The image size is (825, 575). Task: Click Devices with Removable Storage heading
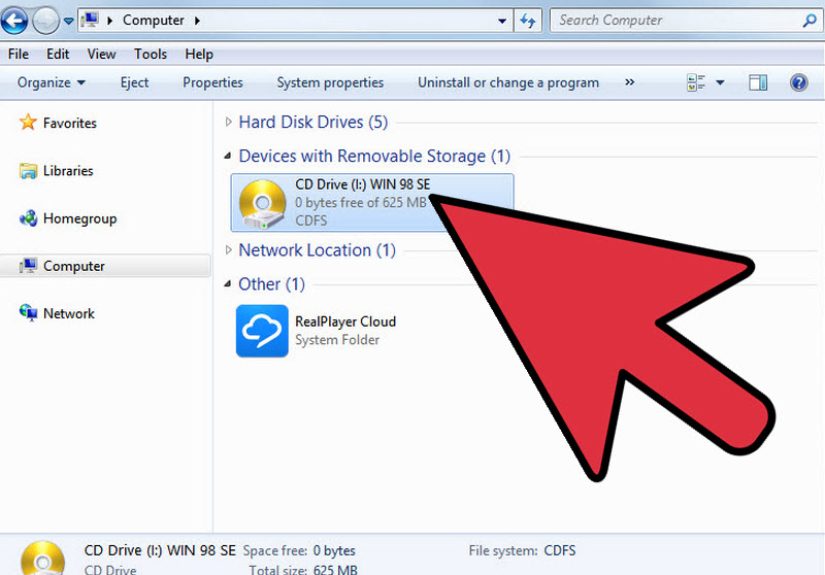[375, 156]
